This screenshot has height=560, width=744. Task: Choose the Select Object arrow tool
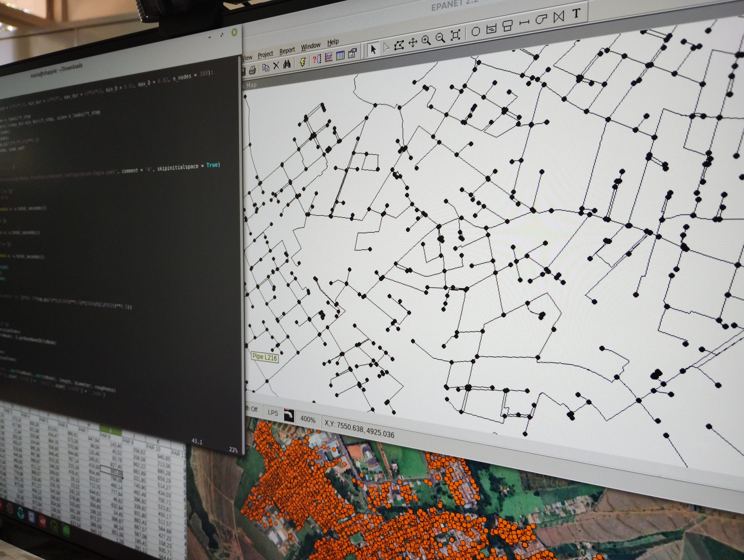pyautogui.click(x=373, y=49)
